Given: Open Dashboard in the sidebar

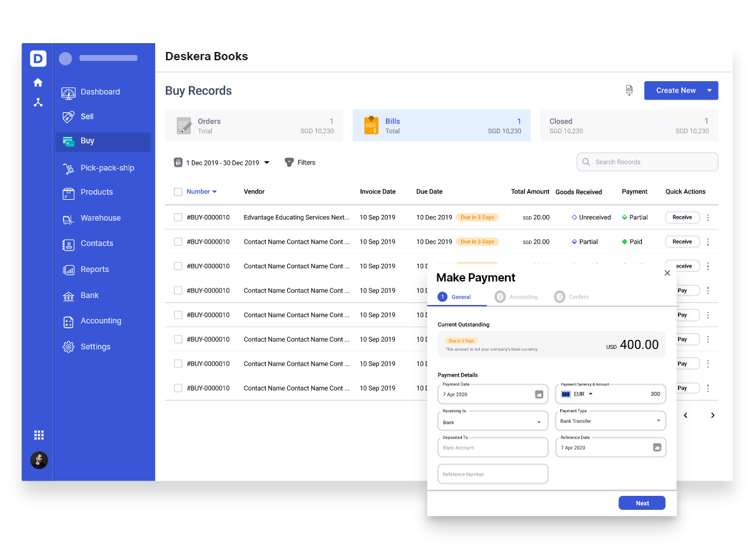Looking at the screenshot, I should coord(103,92).
